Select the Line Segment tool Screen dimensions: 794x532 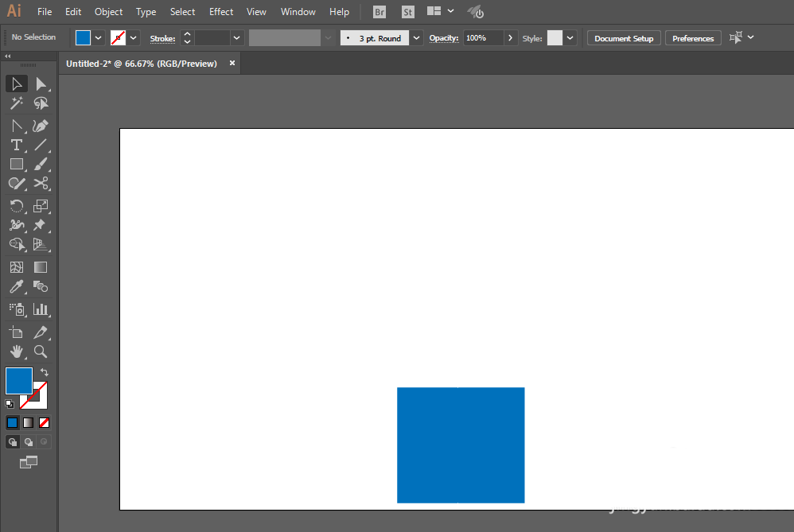point(41,145)
